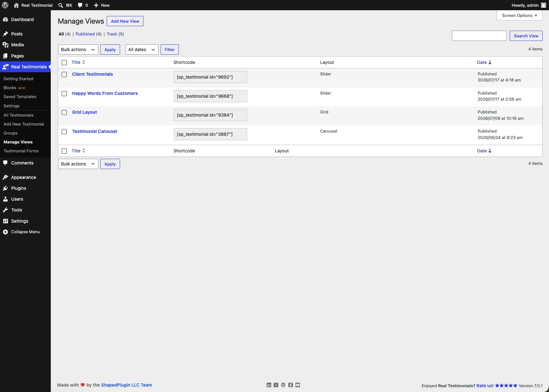
Task: Click the Settings sliders icon in the sidebar
Action: (x=5, y=221)
